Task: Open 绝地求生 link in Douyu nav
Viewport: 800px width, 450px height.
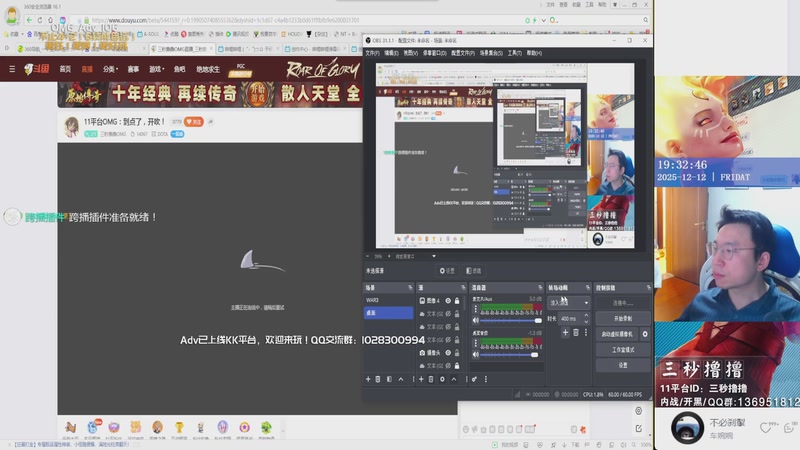Action: point(208,69)
